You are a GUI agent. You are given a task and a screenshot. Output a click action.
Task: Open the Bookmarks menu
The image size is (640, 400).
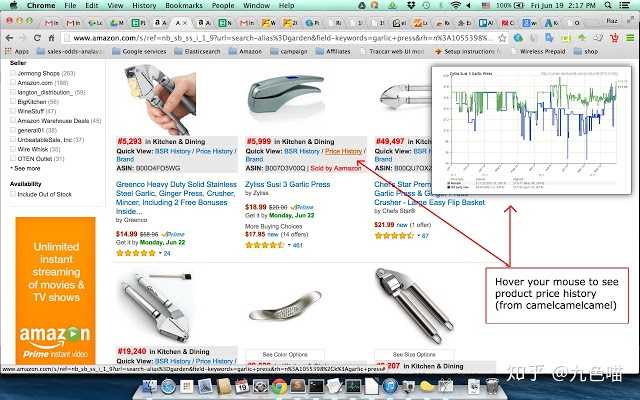pos(184,5)
